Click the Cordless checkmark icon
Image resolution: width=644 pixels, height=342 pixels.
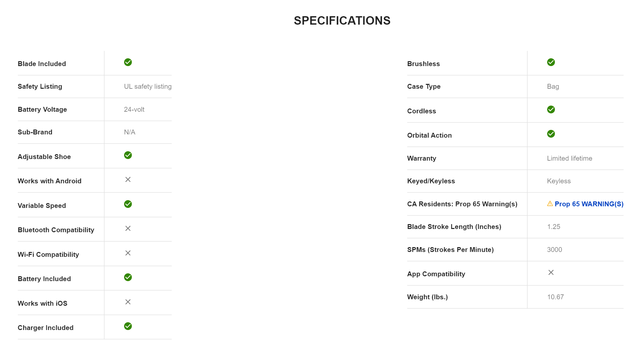(x=551, y=109)
